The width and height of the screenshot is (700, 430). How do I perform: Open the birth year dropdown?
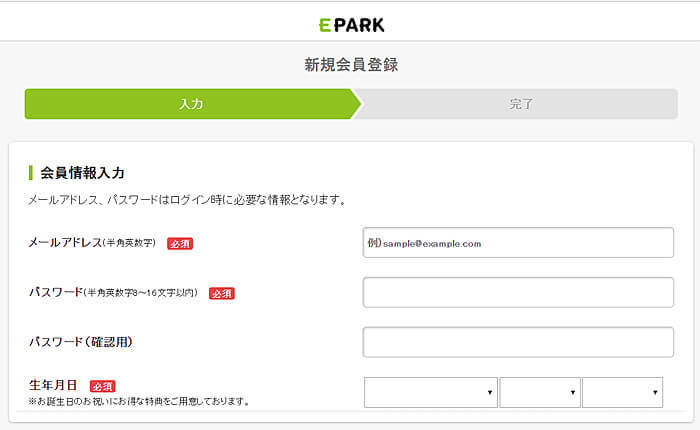(431, 392)
